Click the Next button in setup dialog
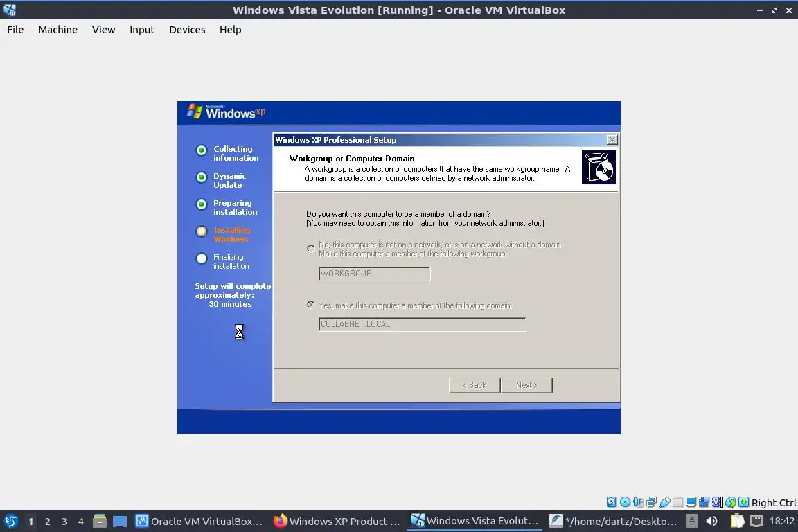This screenshot has height=532, width=798. [526, 385]
